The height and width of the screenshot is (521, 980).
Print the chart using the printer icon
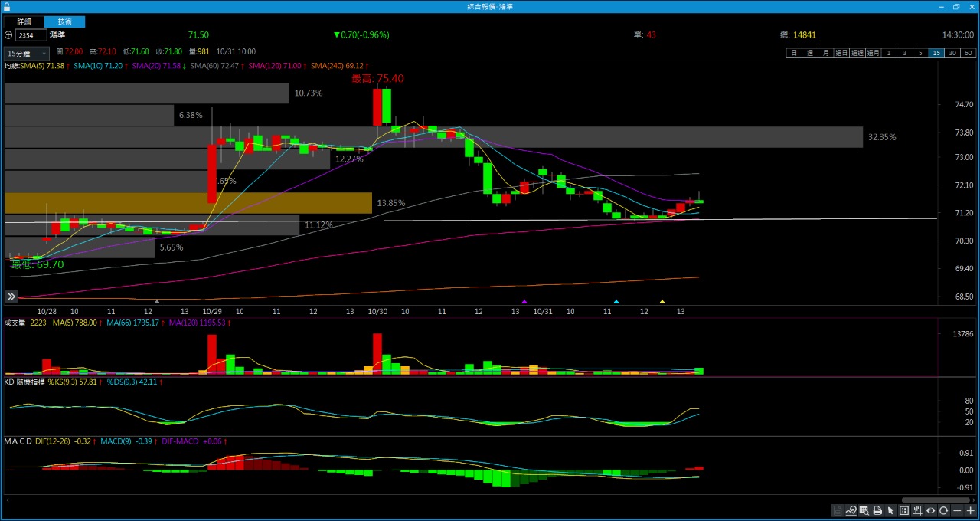(x=877, y=510)
